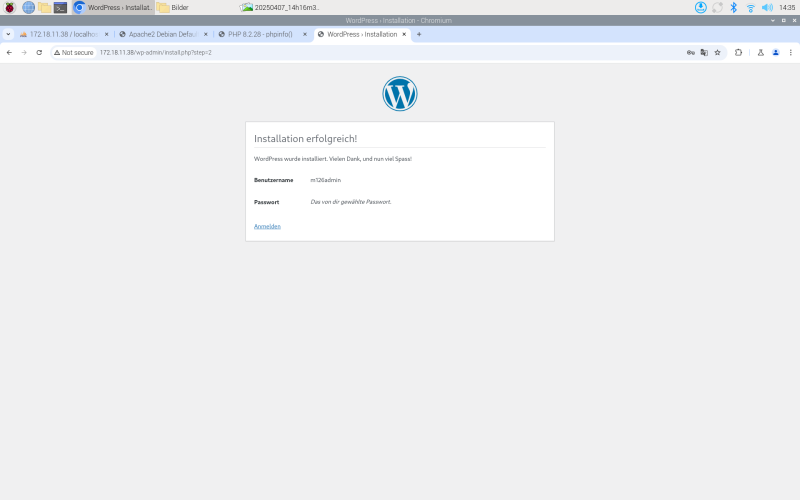800x500 pixels.
Task: Click the Not secure site info chip
Action: click(74, 53)
